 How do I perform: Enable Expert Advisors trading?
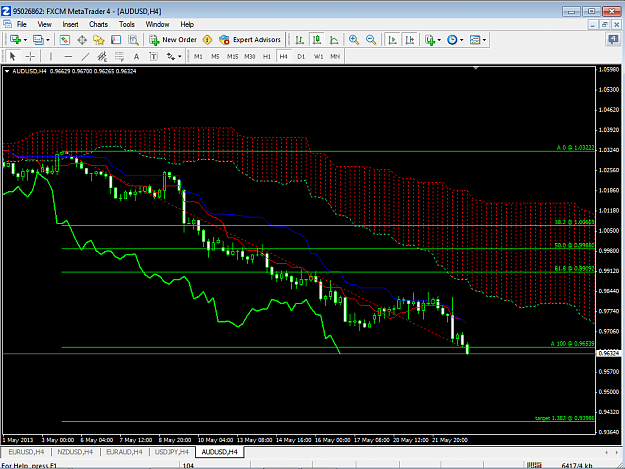click(250, 39)
